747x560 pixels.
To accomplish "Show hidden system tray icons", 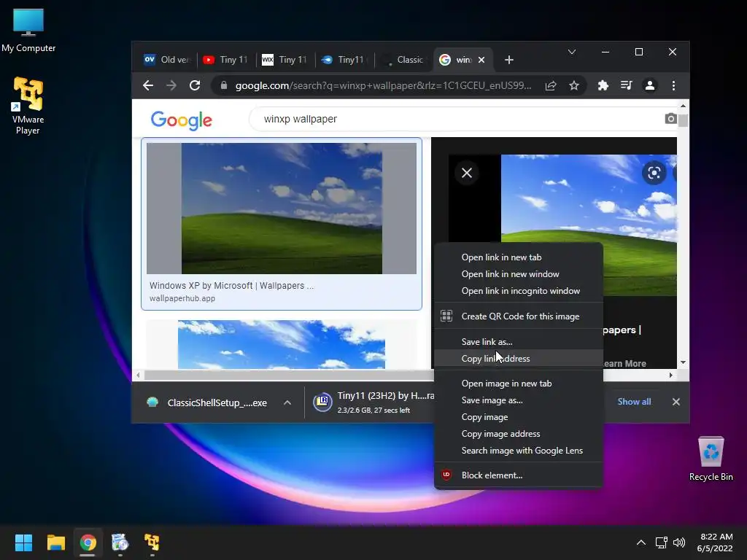I will pyautogui.click(x=640, y=542).
